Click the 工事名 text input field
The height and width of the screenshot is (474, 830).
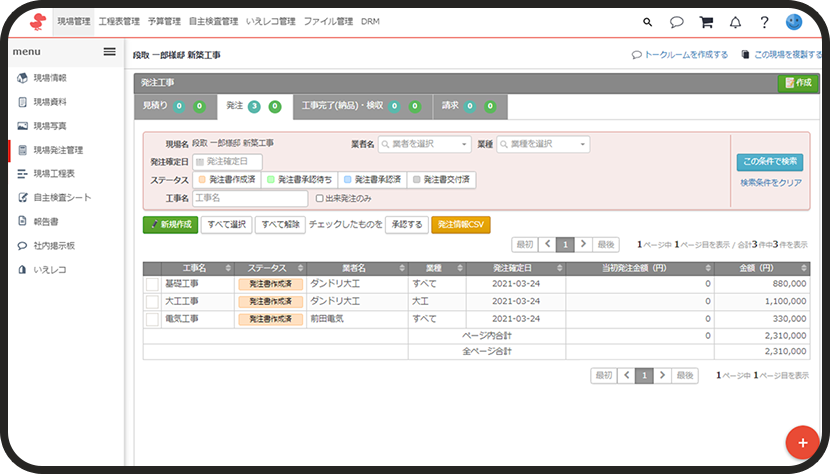(250, 198)
